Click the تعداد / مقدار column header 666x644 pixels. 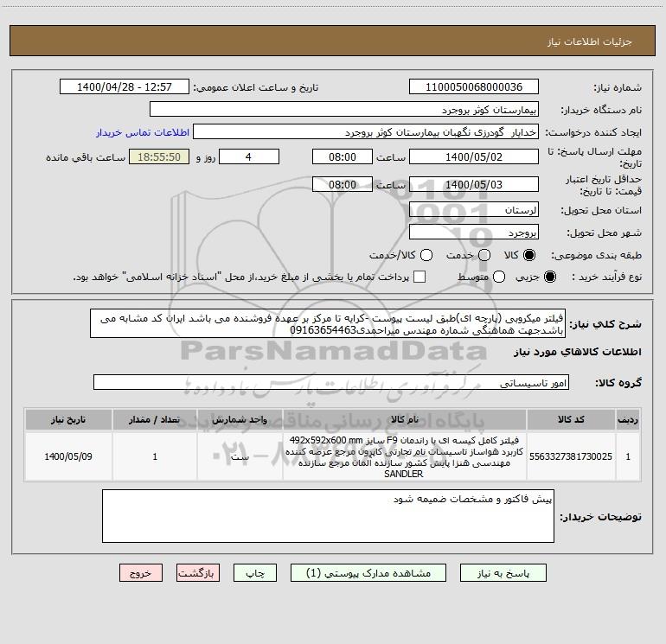coord(155,419)
